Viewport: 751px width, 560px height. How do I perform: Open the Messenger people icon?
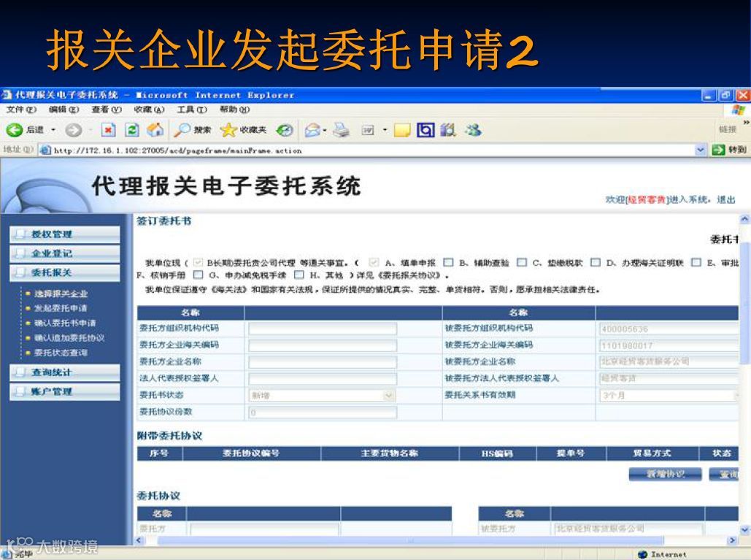(473, 130)
